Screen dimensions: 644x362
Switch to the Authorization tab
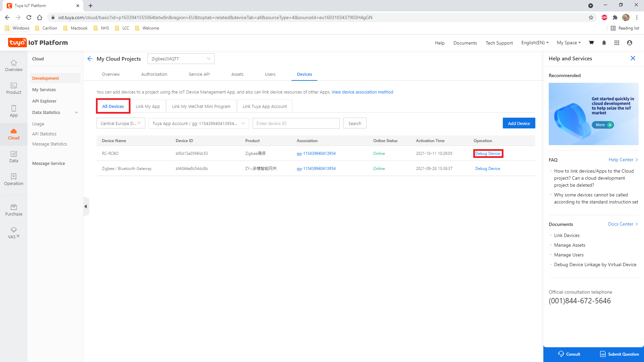pyautogui.click(x=154, y=74)
